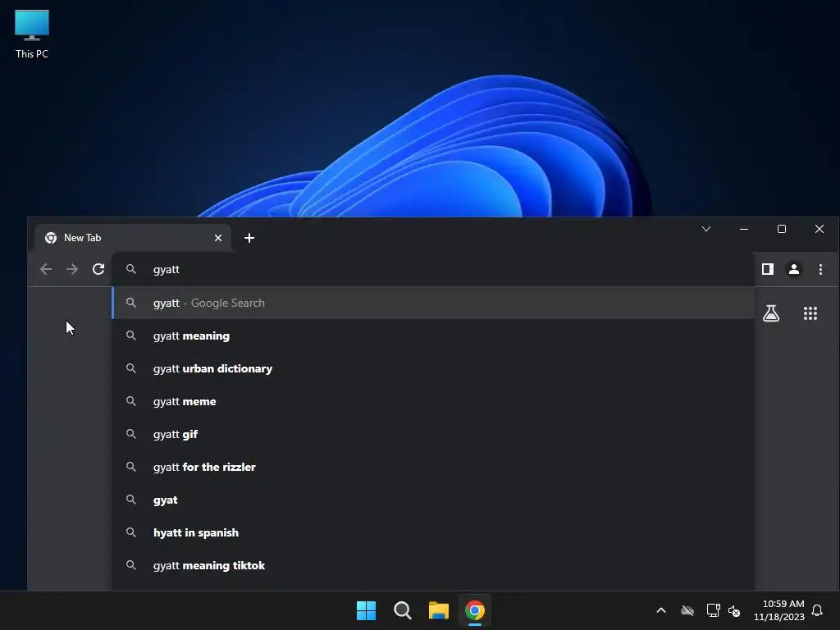Open This PC desktop icon
Image resolution: width=840 pixels, height=630 pixels.
click(x=32, y=34)
